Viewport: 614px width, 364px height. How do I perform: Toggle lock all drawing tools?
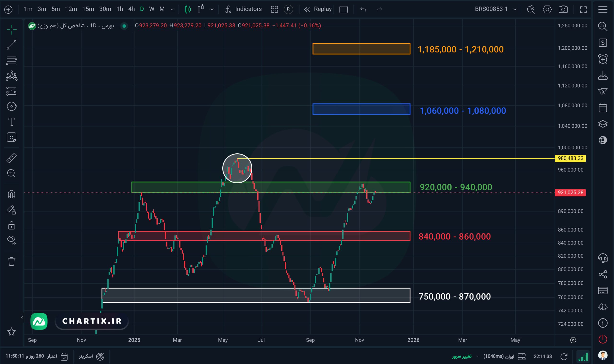click(x=11, y=225)
